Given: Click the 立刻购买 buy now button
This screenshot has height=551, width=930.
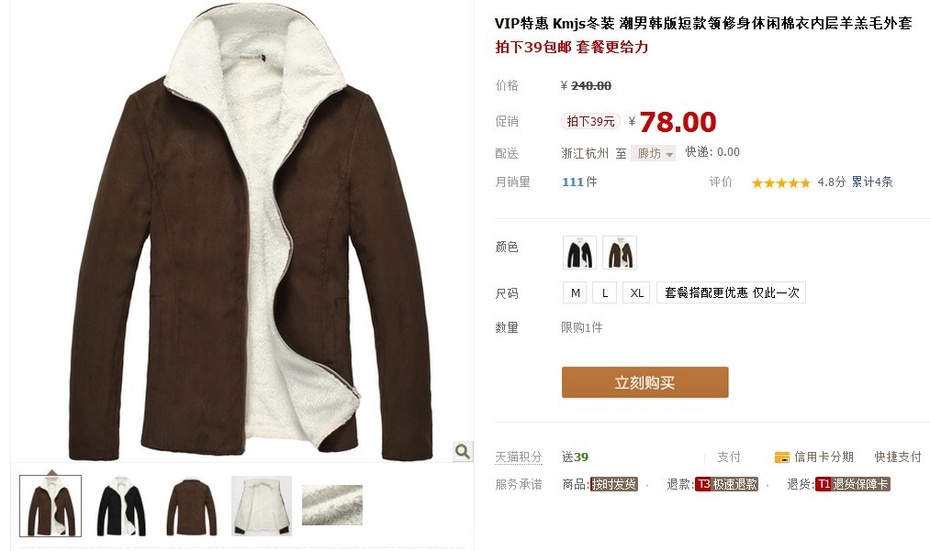Looking at the screenshot, I should tap(645, 383).
